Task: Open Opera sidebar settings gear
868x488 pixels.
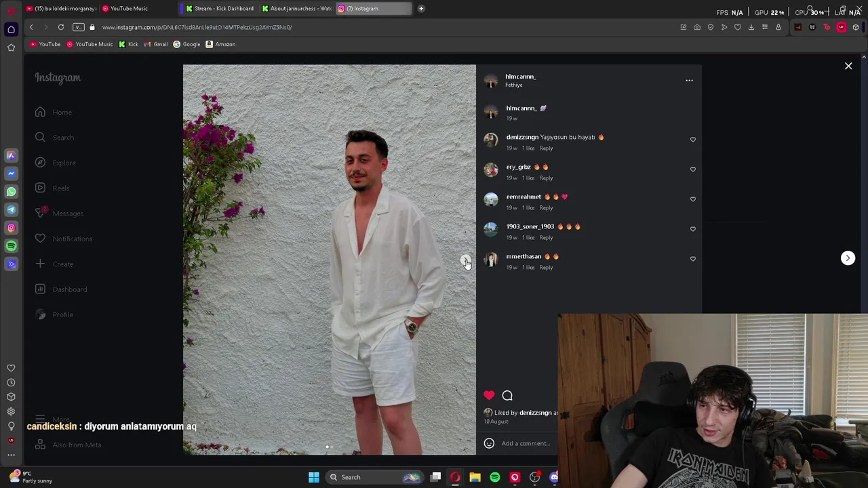Action: pos(11,411)
